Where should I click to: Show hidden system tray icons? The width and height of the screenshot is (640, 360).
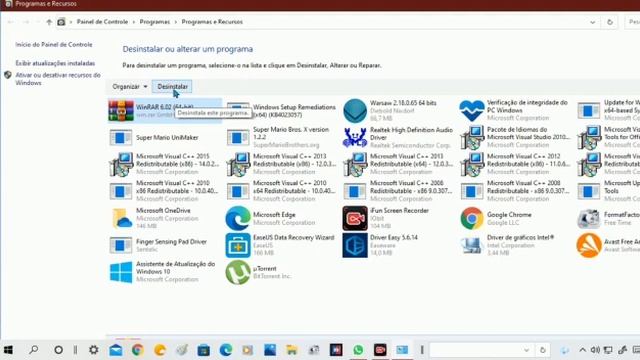click(x=582, y=350)
